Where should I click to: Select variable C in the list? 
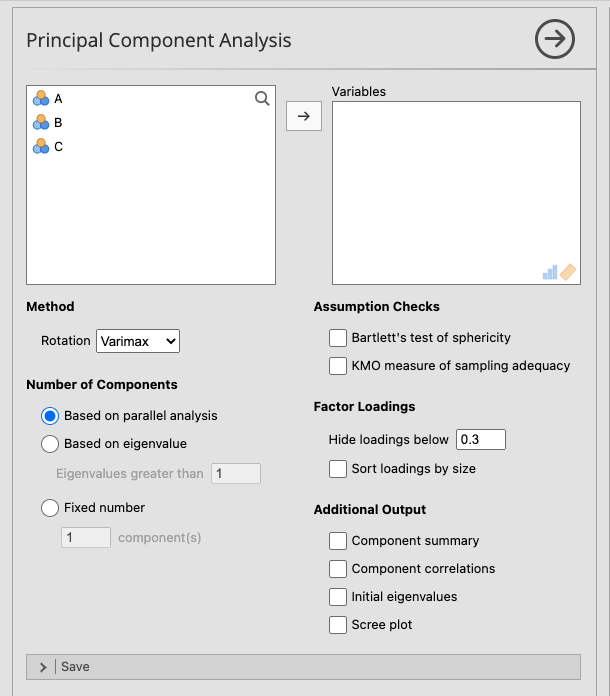tap(58, 147)
